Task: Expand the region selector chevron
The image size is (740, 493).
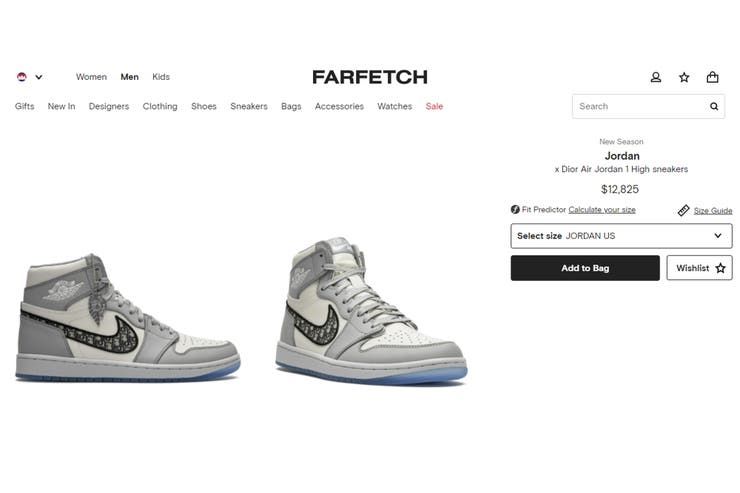Action: click(39, 77)
